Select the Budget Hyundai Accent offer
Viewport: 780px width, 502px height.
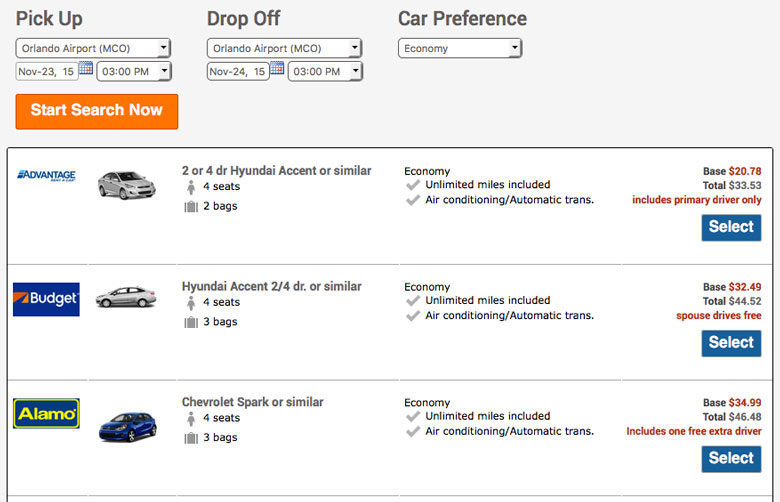coord(731,343)
